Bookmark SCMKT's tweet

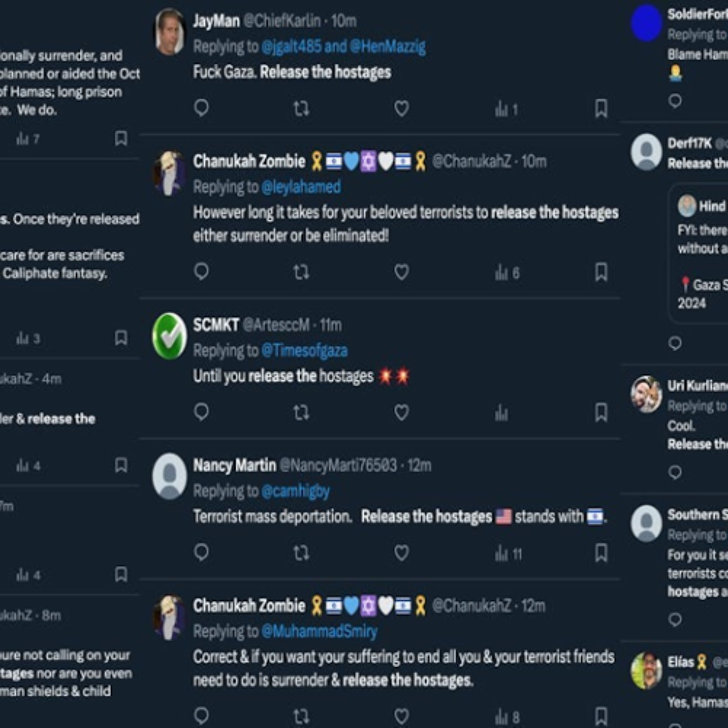[601, 412]
